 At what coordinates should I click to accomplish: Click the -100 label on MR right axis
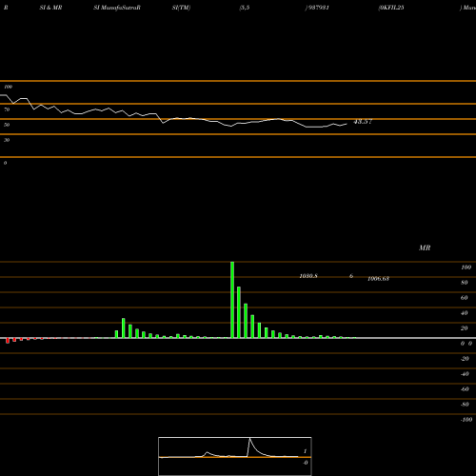point(466,420)
